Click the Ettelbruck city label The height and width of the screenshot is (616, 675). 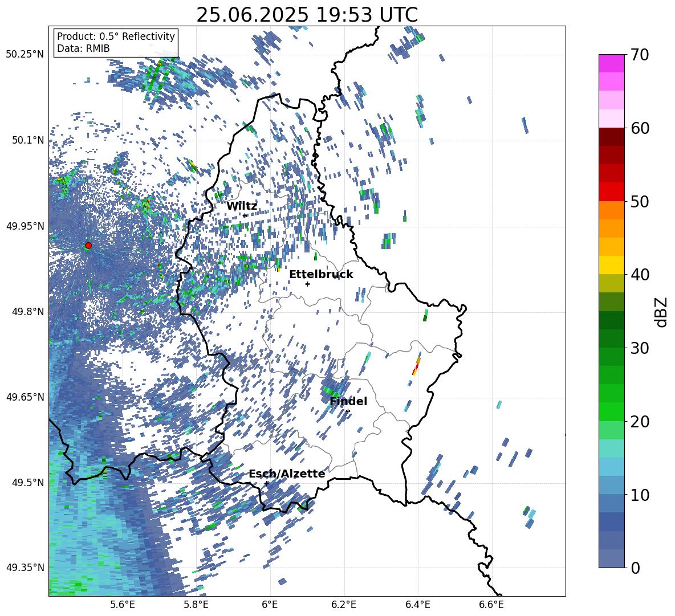point(321,275)
